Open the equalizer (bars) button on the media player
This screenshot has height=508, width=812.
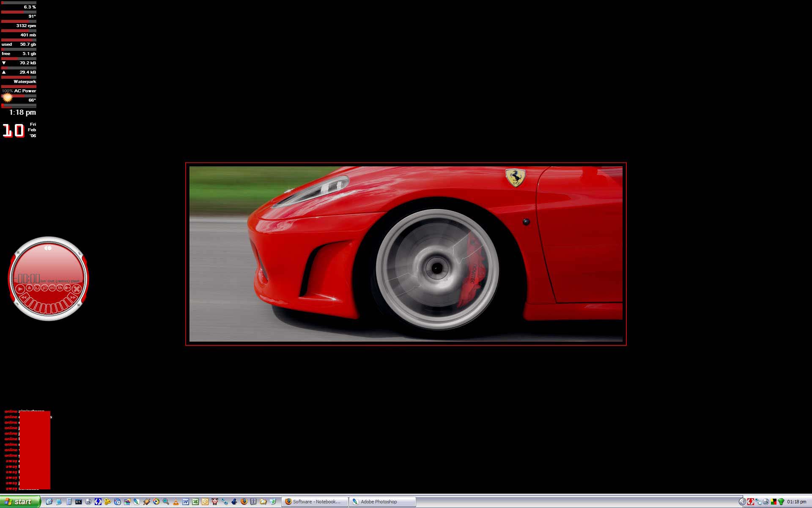click(37, 288)
